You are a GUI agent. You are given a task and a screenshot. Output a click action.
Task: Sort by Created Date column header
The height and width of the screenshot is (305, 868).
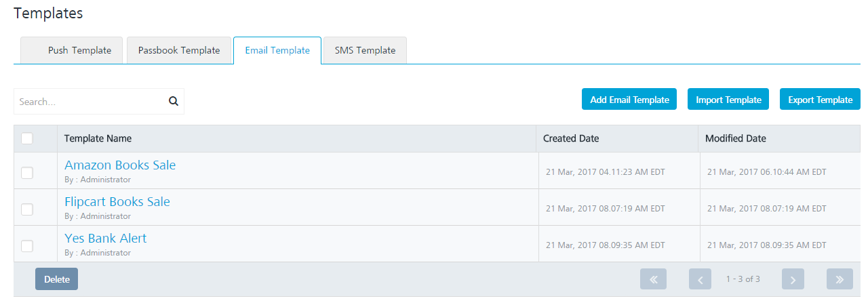(x=617, y=138)
